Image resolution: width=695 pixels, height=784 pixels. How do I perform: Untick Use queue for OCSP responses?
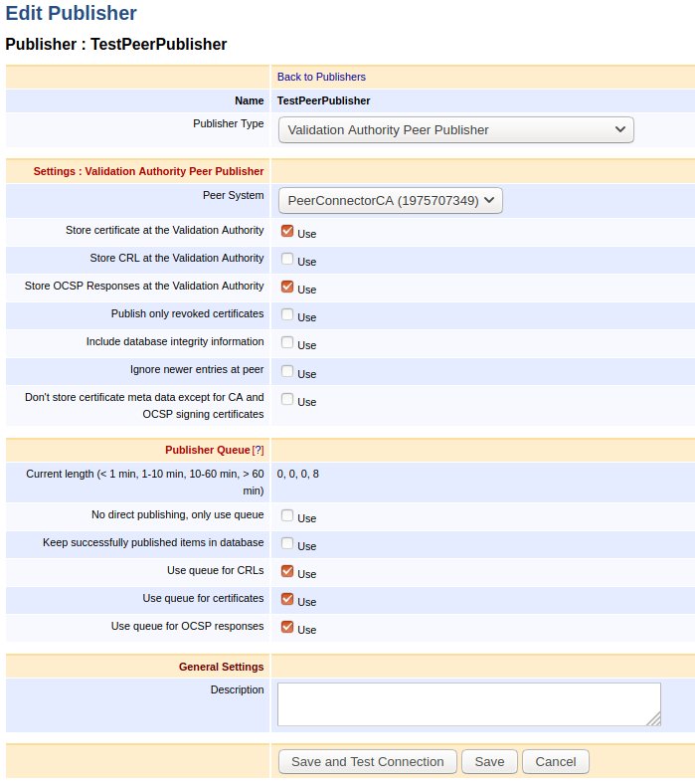pos(287,627)
